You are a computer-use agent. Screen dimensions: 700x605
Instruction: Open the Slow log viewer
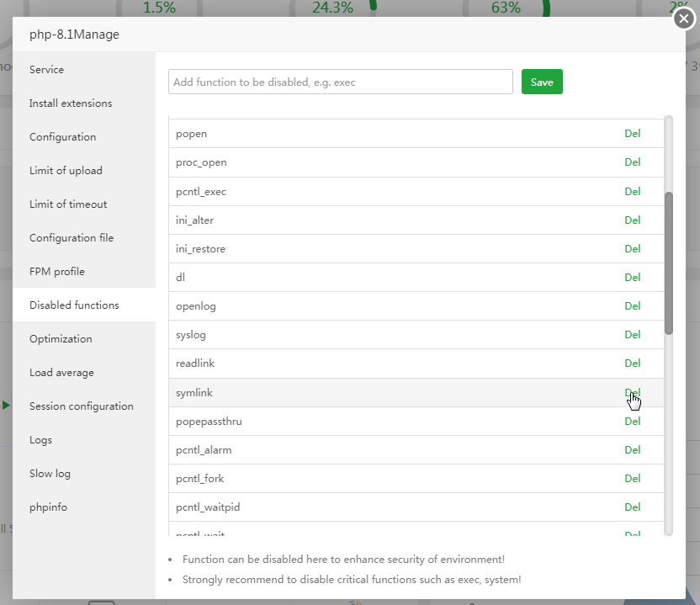click(x=50, y=473)
